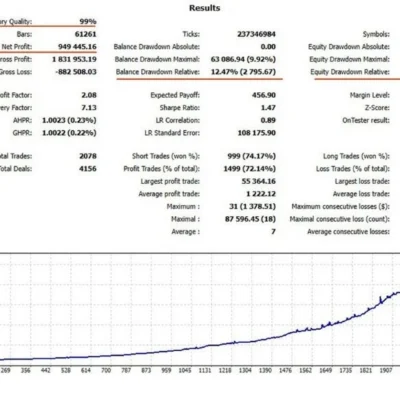This screenshot has width=400, height=400.
Task: Click the Maximum consecutive losses ($) label
Action: tap(341, 207)
